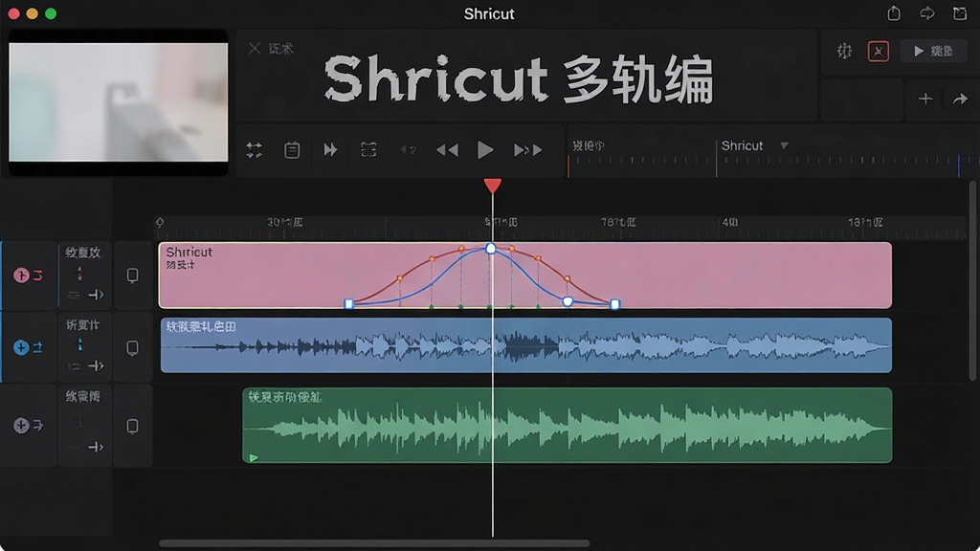Click the right square curve handle
The width and height of the screenshot is (980, 551).
tap(615, 304)
